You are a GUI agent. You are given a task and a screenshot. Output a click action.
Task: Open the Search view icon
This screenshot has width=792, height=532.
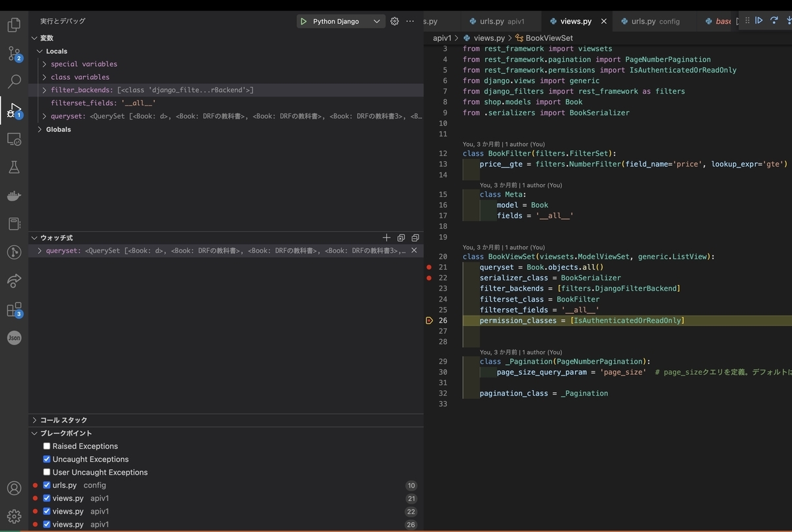[x=14, y=82]
